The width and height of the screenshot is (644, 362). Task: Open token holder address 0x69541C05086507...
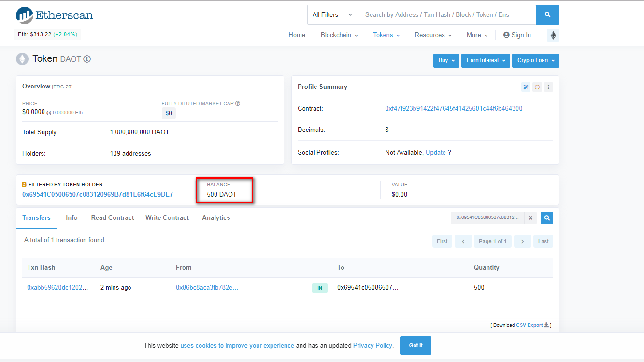pyautogui.click(x=98, y=195)
